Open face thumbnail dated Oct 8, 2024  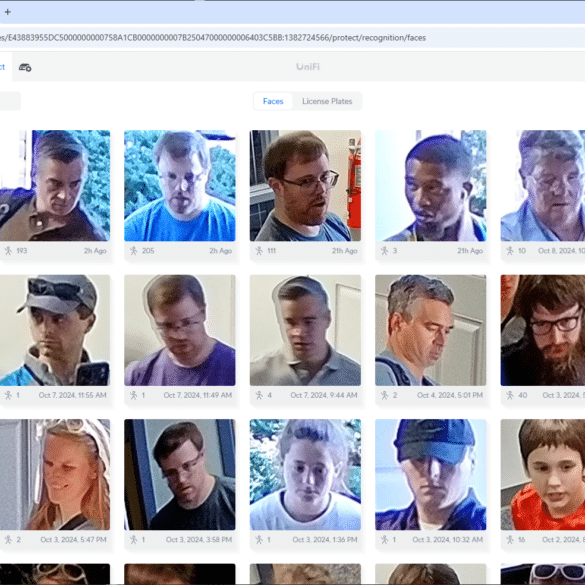click(543, 185)
